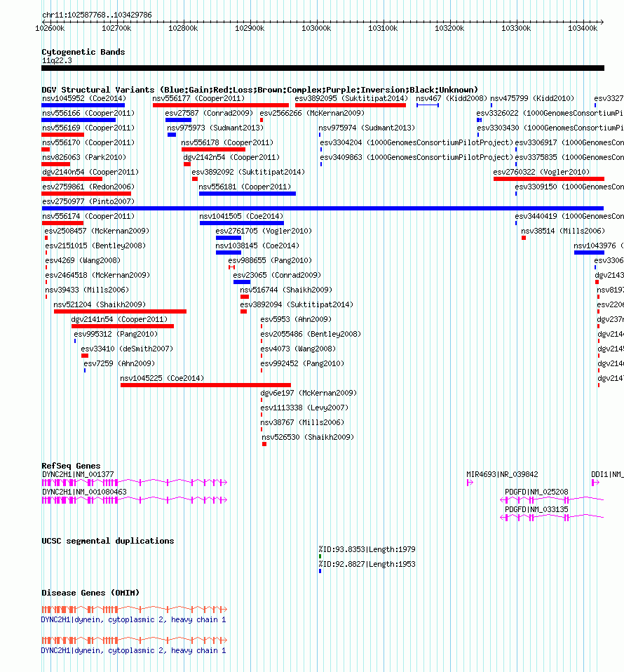Viewport: 624px width, 672px height.
Task: Select esv3892094 (Suktitipat2014) label
Action: click(x=297, y=304)
